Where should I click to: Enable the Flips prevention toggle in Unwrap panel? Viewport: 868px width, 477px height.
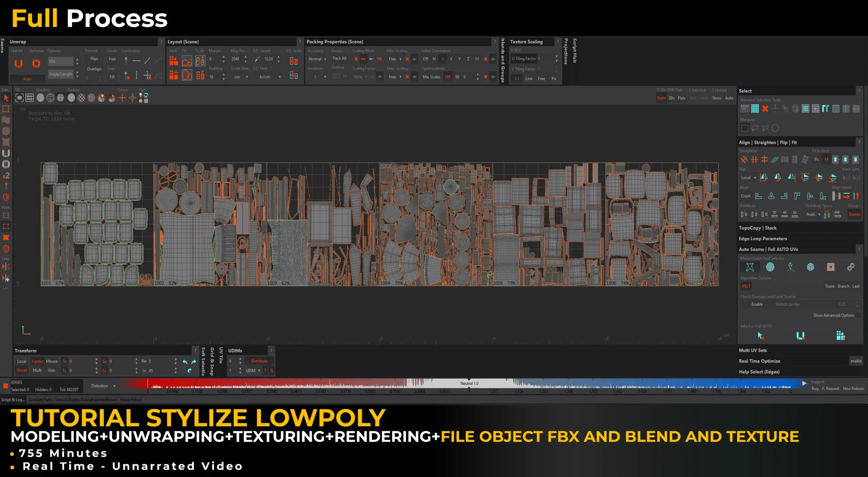[94, 58]
